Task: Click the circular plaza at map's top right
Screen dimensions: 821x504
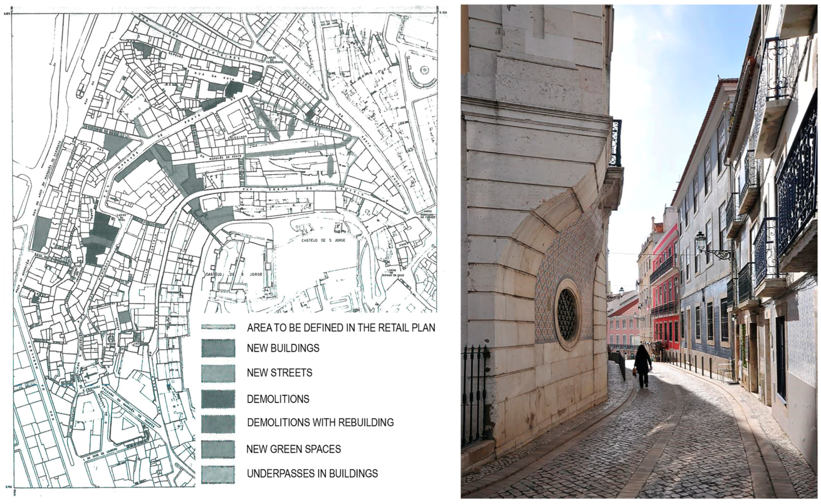Action: point(425,70)
